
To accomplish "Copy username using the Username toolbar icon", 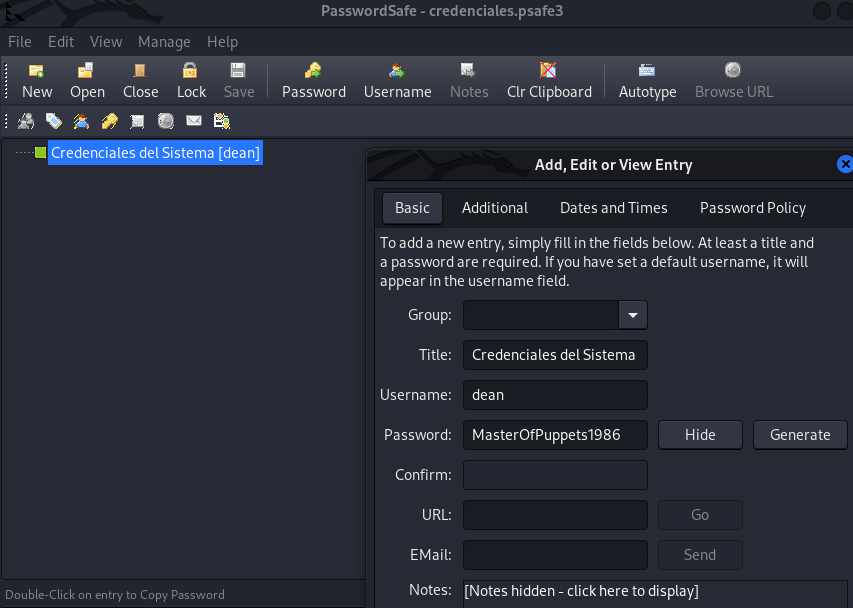I will tap(397, 80).
